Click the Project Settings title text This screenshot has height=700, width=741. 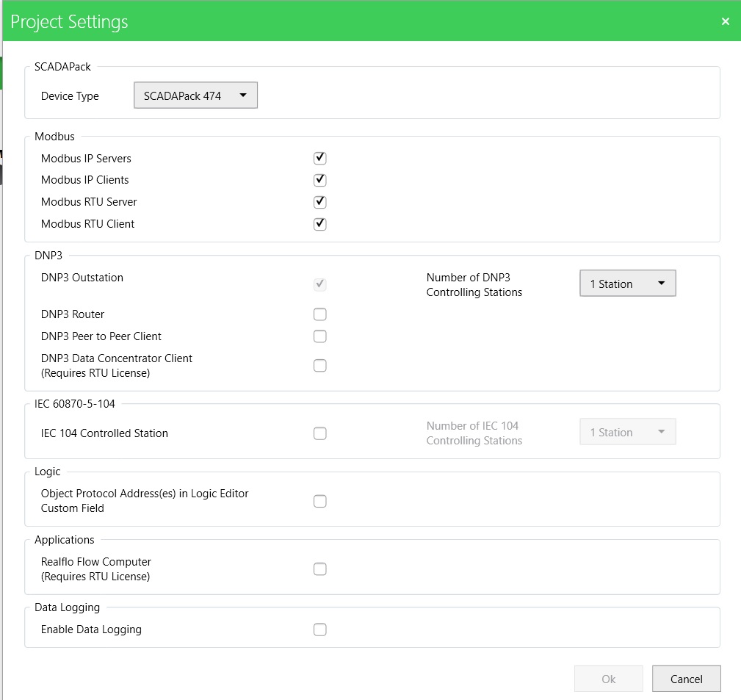point(69,22)
